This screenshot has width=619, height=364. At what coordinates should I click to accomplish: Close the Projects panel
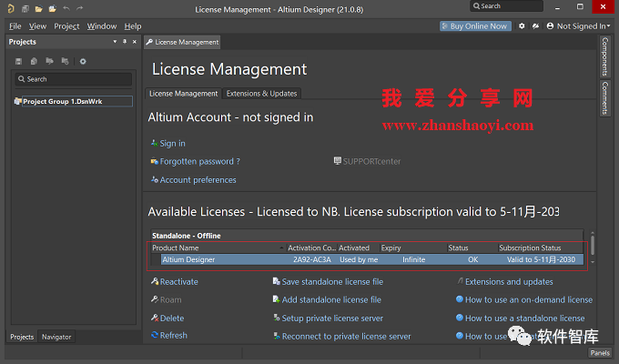click(x=134, y=42)
